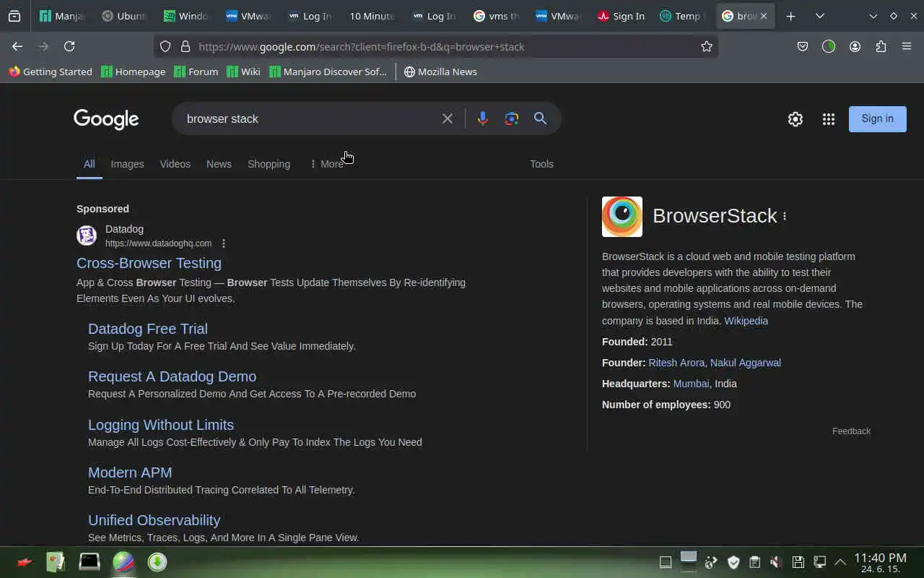Select the Shopping search filter
Image resolution: width=924 pixels, height=578 pixels.
(269, 164)
